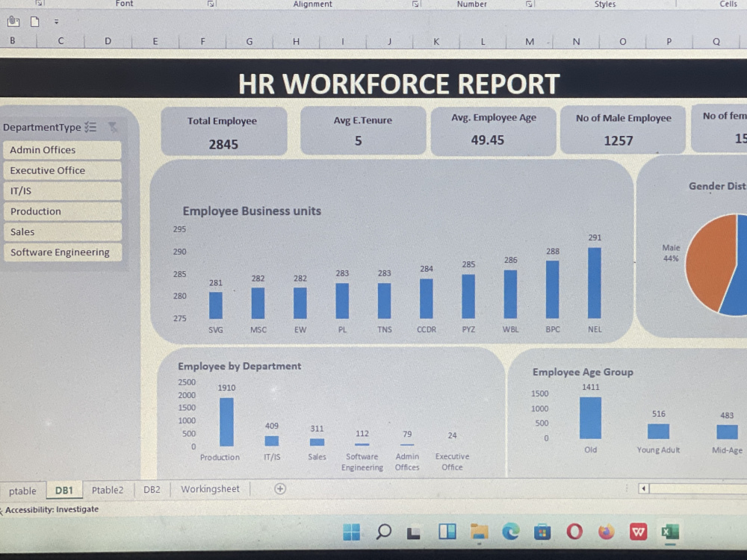Viewport: 747px width, 560px height.
Task: Select the Total Employee card
Action: click(224, 131)
